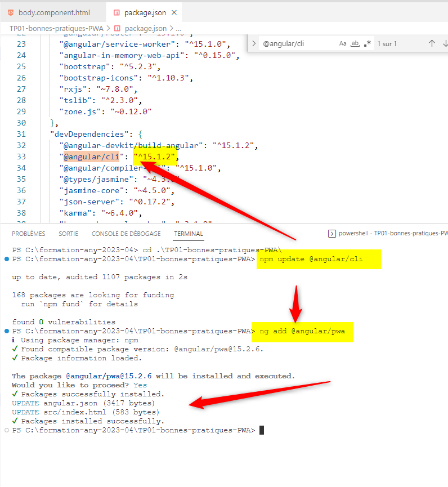
Task: Click the "tslib" dependency entry
Action: 101,100
